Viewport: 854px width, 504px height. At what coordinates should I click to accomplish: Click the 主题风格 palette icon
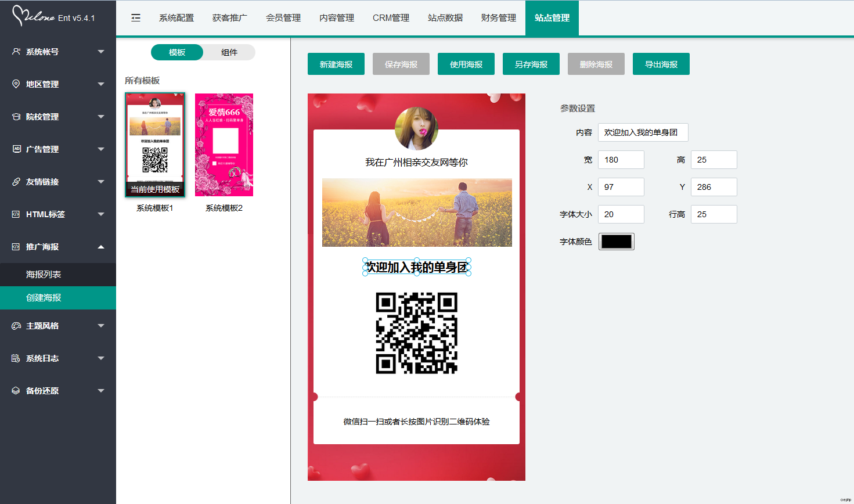click(16, 326)
